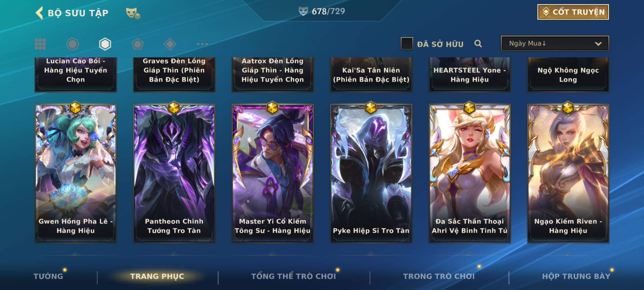644x290 pixels.
Task: Select Pyke Hiệp Sĩ Tro Tàn skin
Action: [x=371, y=173]
